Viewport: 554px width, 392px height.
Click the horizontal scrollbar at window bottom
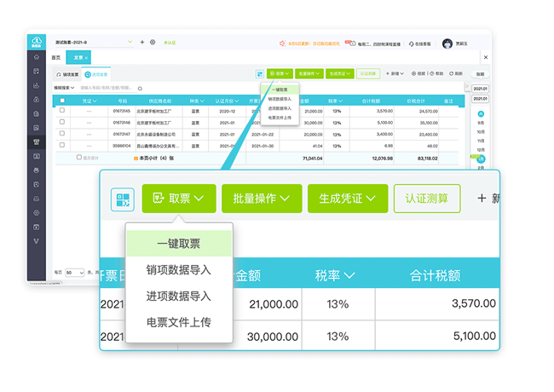45,283
